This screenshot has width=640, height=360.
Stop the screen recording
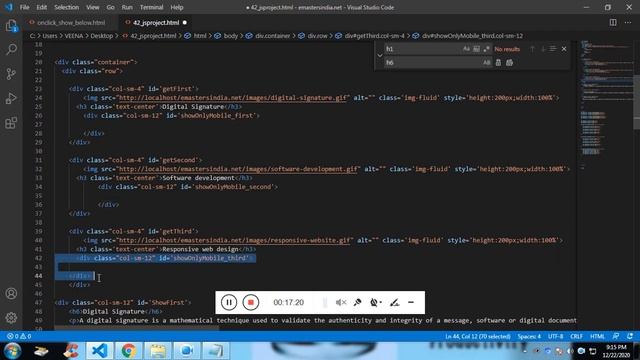point(251,302)
